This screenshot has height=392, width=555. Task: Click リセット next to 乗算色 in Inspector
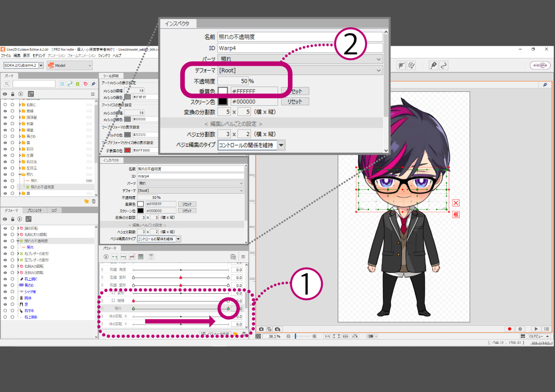[x=187, y=204]
